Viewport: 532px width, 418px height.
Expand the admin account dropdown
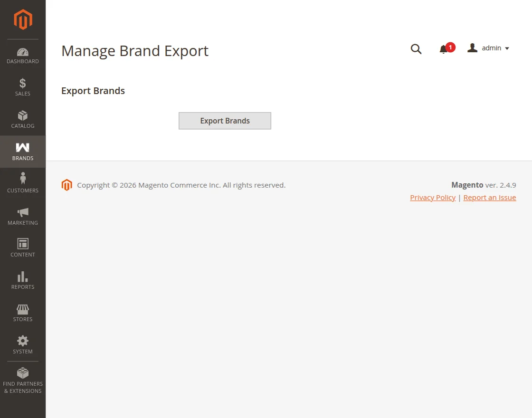coord(488,48)
